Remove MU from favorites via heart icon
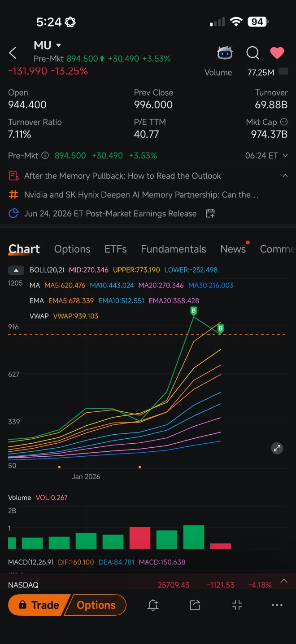 click(277, 53)
